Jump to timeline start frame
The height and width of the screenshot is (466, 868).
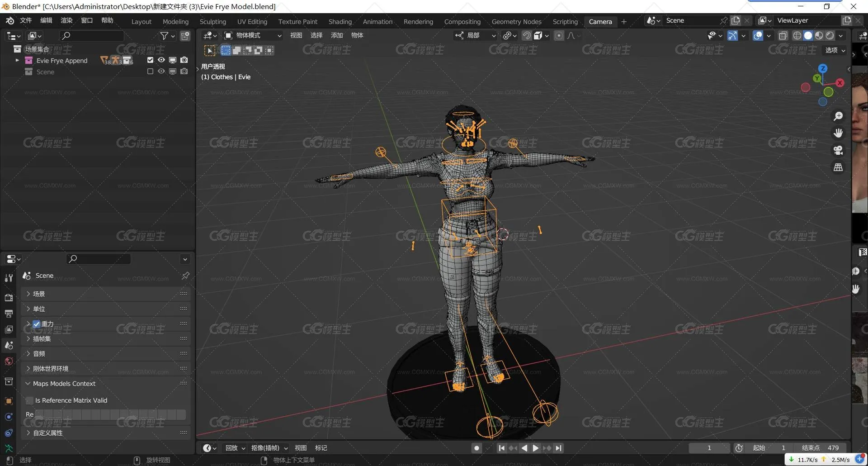point(501,448)
